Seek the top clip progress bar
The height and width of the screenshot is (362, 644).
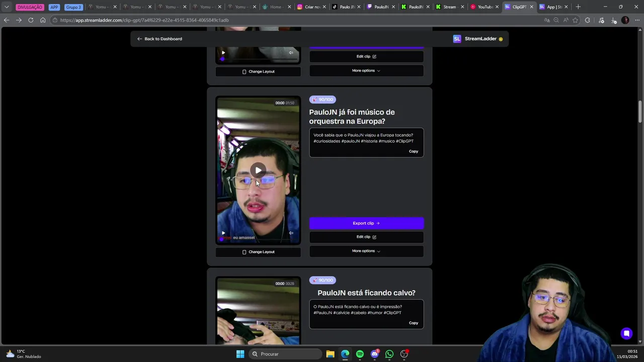coord(258,59)
